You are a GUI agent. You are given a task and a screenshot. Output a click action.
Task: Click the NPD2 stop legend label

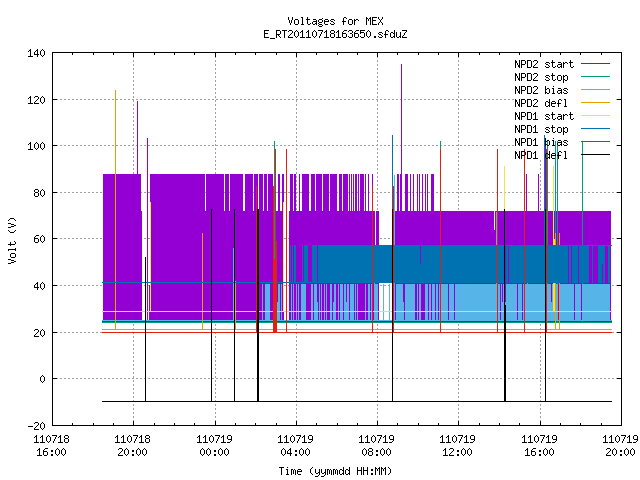point(541,77)
